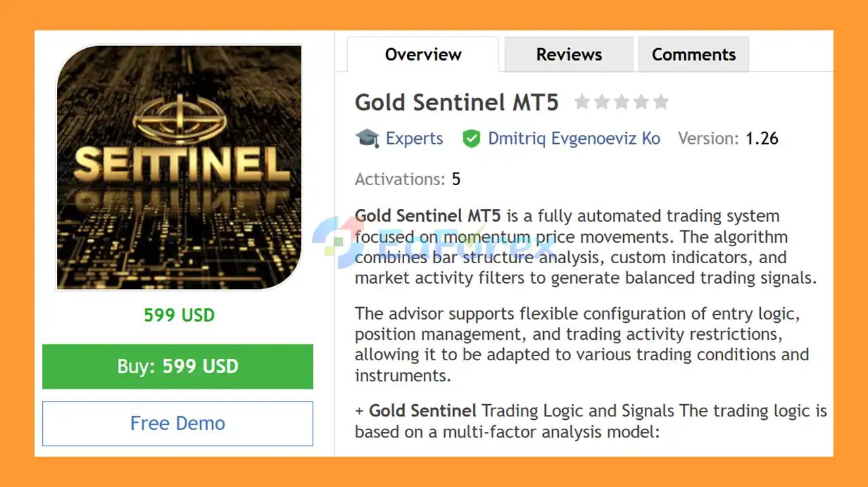The image size is (868, 487).
Task: Click the version number 1.26
Action: (762, 138)
